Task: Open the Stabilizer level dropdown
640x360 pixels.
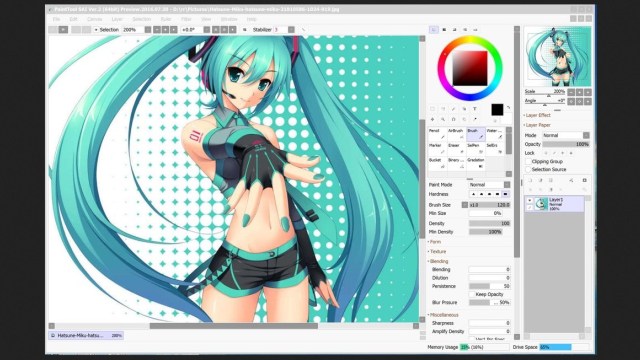Action: [291, 30]
